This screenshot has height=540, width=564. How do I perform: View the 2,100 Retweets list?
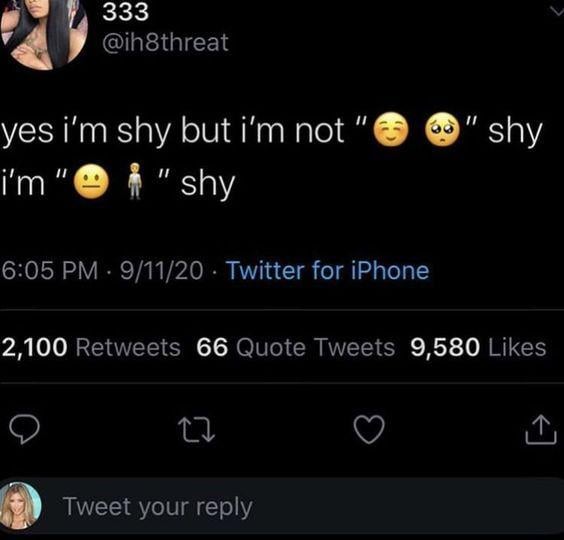pos(91,347)
